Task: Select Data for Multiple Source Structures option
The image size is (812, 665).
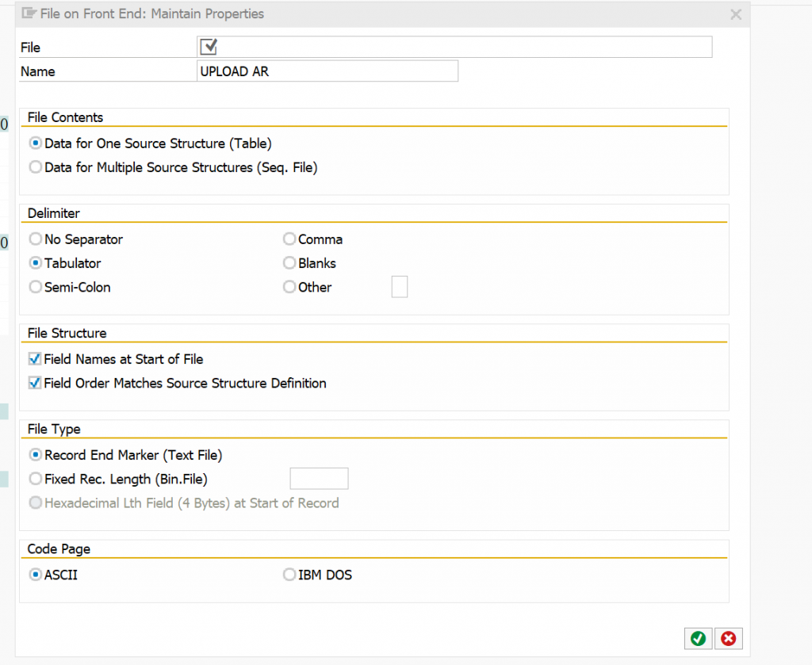Action: point(35,167)
